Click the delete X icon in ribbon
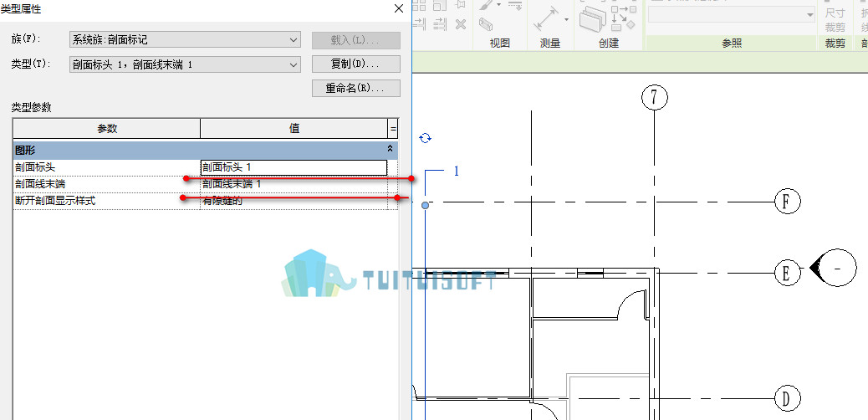The image size is (868, 420). point(461,23)
